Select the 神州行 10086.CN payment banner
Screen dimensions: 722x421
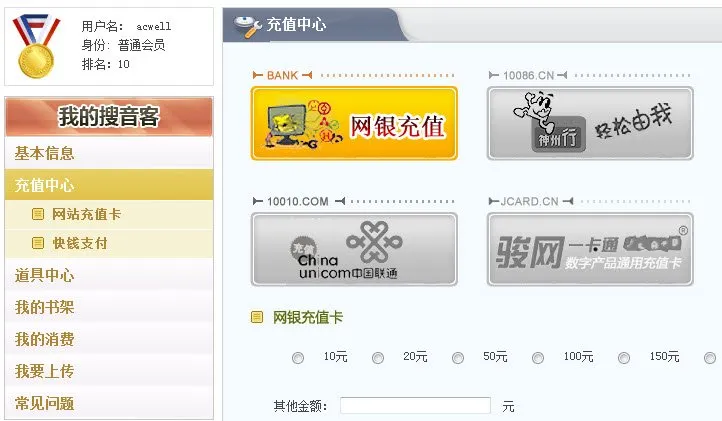(x=590, y=123)
